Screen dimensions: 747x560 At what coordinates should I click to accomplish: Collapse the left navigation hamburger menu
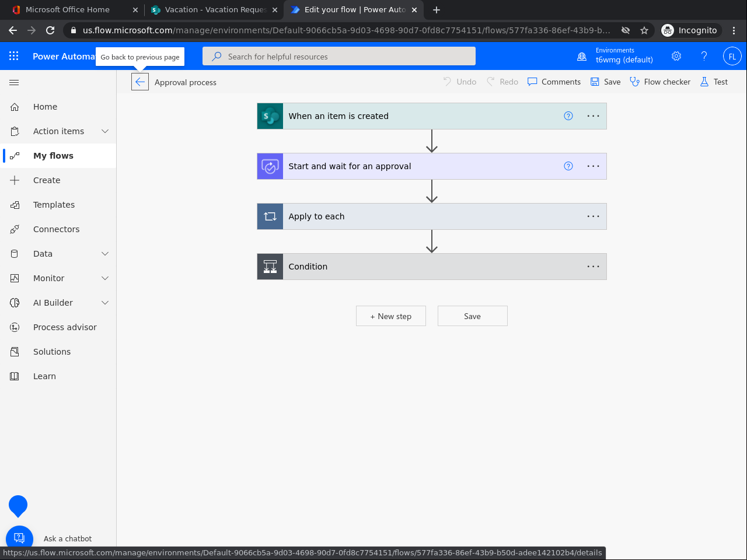pyautogui.click(x=14, y=82)
